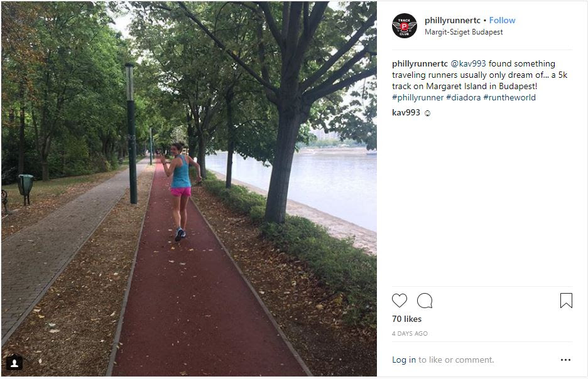The width and height of the screenshot is (588, 379).
Task: Open phillyrunnertc username in header
Action: 452,20
